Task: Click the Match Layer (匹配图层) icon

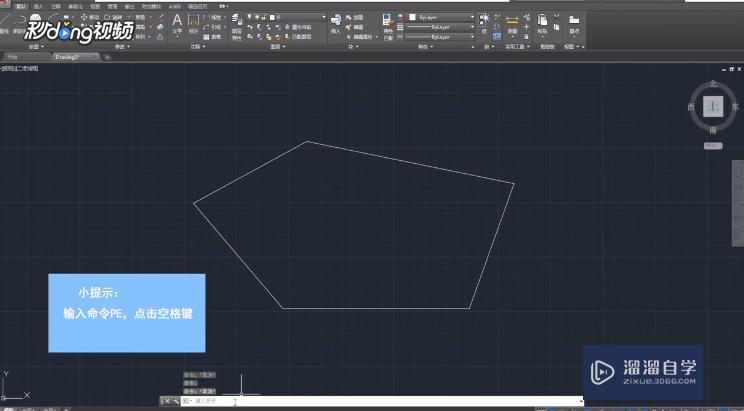Action: tap(298, 37)
